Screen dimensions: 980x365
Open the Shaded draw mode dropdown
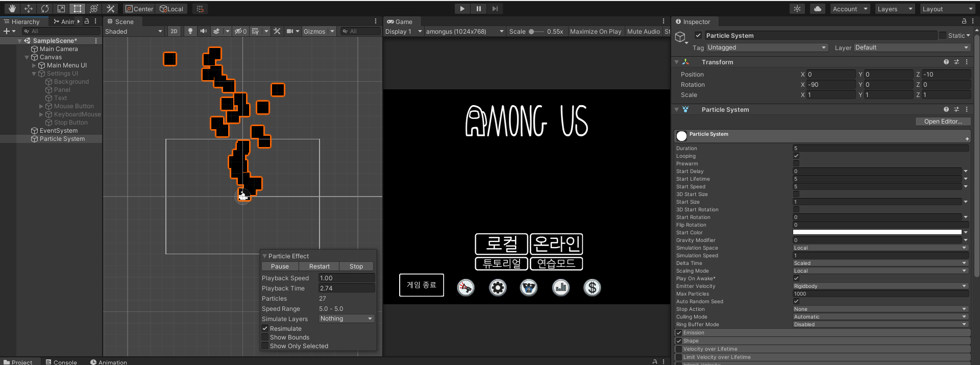tap(134, 31)
